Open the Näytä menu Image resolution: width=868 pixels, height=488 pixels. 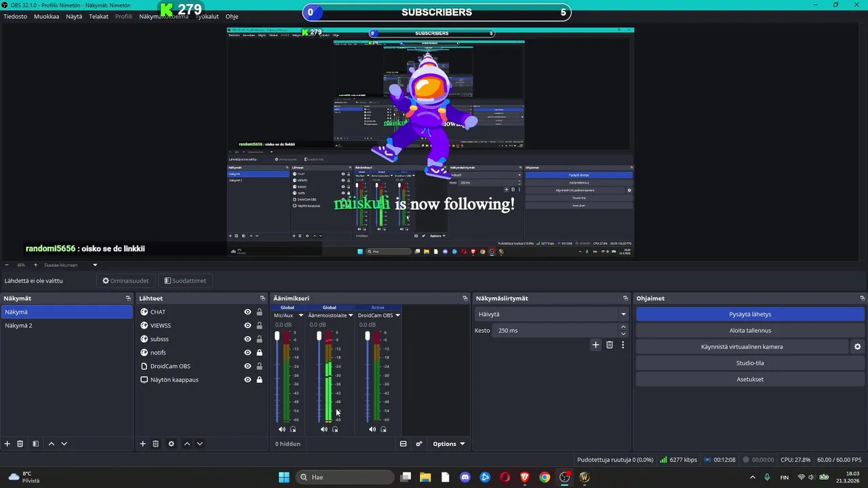74,16
